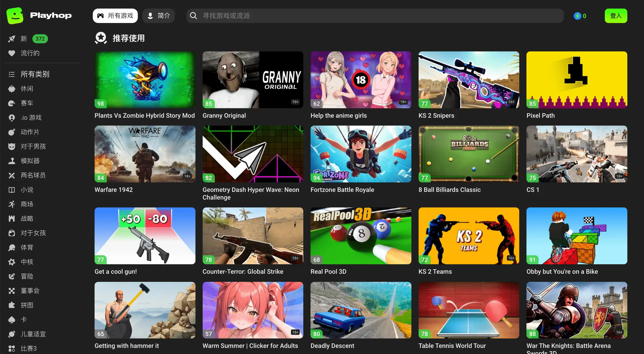This screenshot has width=644, height=354.
Task: Select the 战略 strategy category
Action: [x=27, y=218]
